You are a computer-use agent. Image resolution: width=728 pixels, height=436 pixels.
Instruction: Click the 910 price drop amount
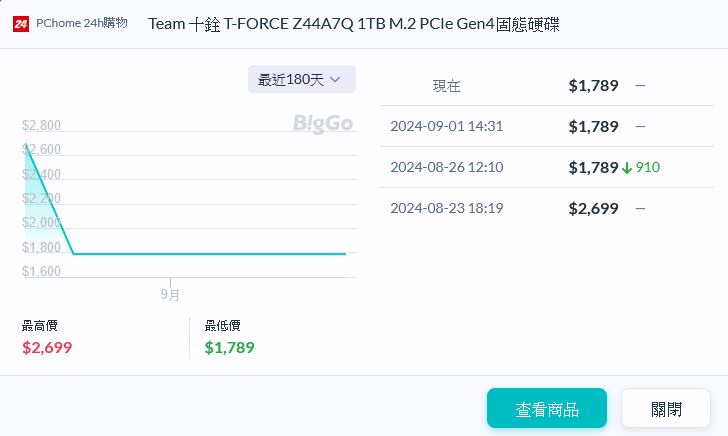pos(647,167)
